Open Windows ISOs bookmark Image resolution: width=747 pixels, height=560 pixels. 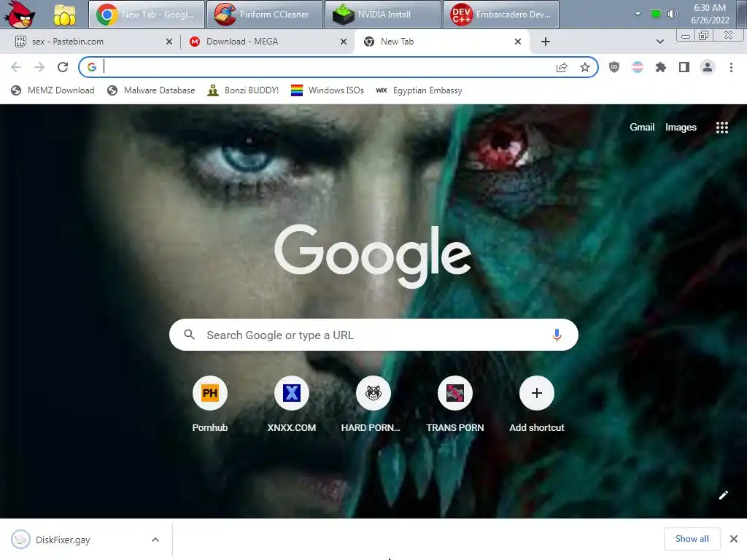328,90
